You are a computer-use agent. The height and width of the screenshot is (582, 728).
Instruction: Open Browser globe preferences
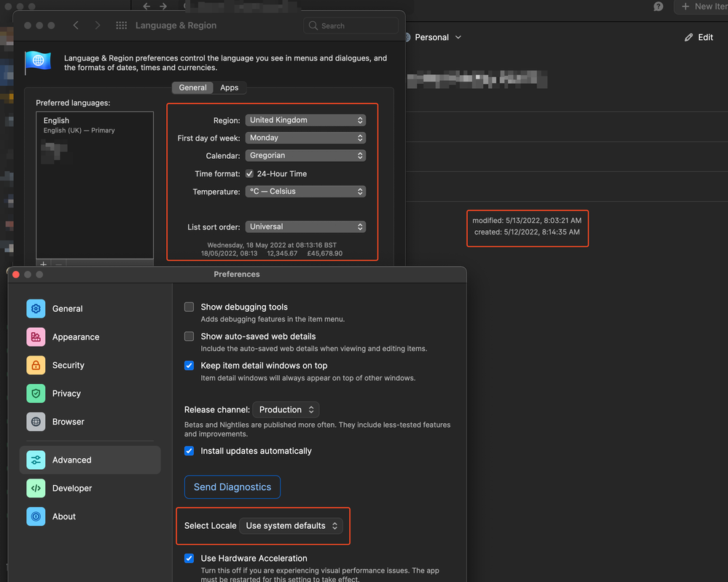point(36,422)
